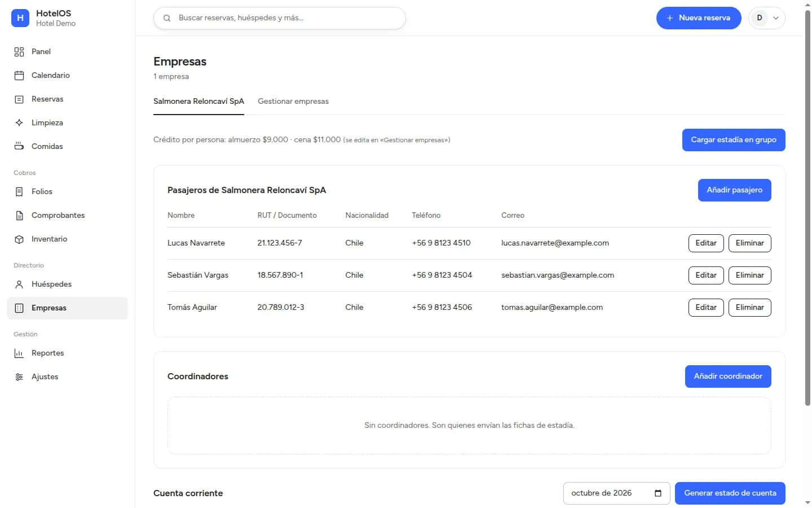Click phone +56 9 8123 4506
This screenshot has width=812, height=508.
[x=442, y=308]
